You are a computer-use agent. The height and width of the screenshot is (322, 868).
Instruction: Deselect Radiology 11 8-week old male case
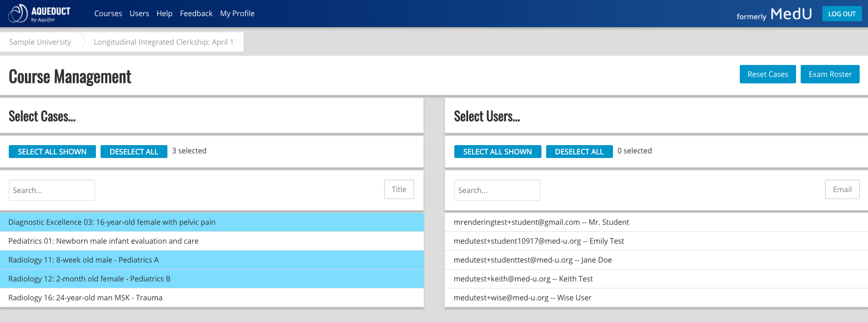[212, 260]
